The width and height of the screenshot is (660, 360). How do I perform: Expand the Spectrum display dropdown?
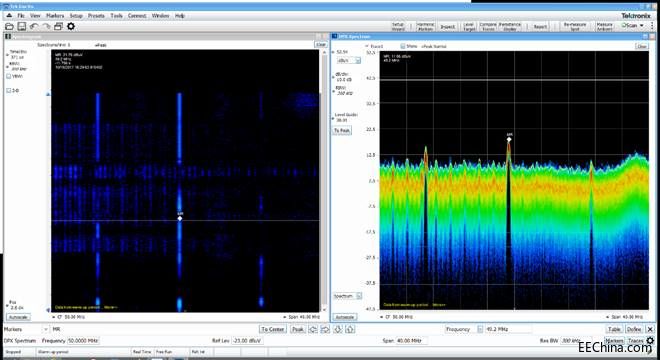click(359, 296)
